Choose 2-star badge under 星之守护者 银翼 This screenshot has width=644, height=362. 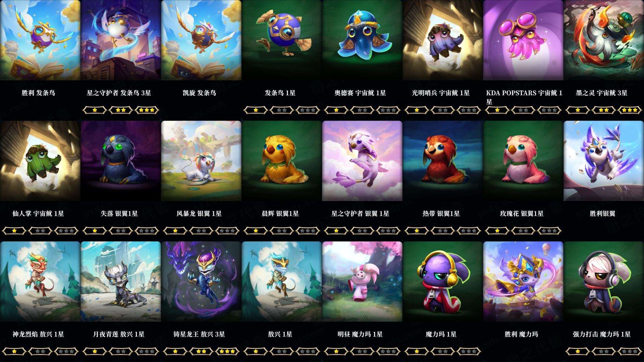tap(362, 231)
